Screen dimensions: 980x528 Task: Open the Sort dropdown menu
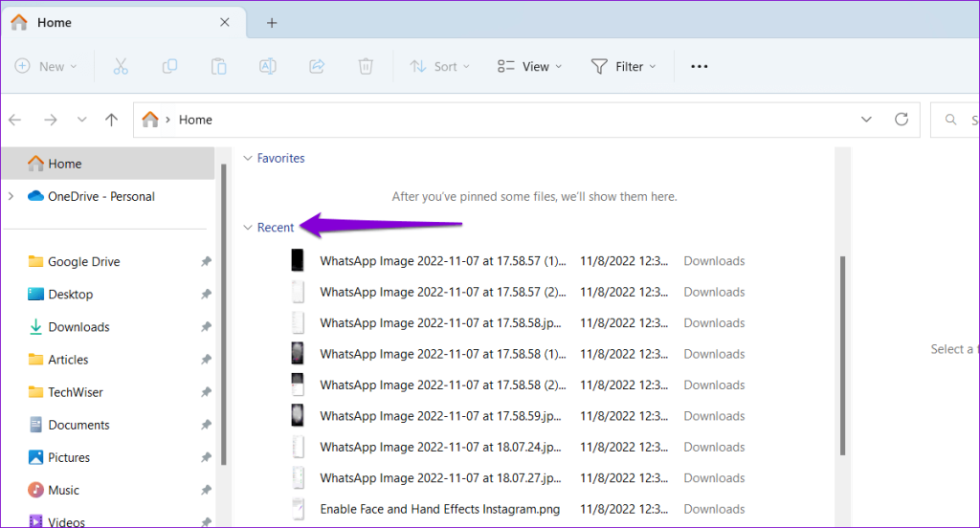pos(440,66)
